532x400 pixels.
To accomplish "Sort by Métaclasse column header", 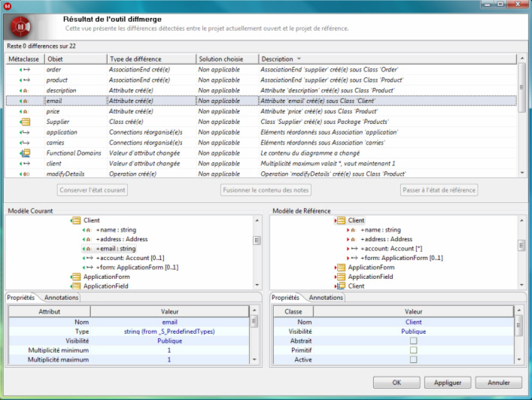I will [25, 59].
